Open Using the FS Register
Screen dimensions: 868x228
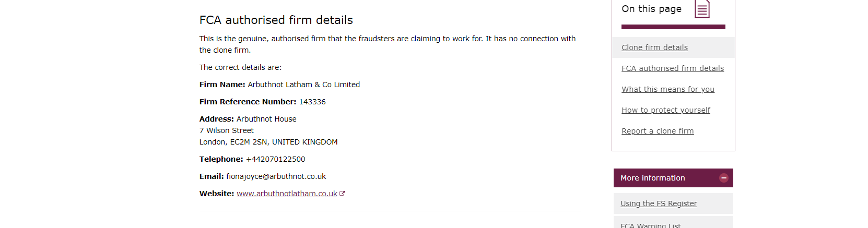pos(659,203)
